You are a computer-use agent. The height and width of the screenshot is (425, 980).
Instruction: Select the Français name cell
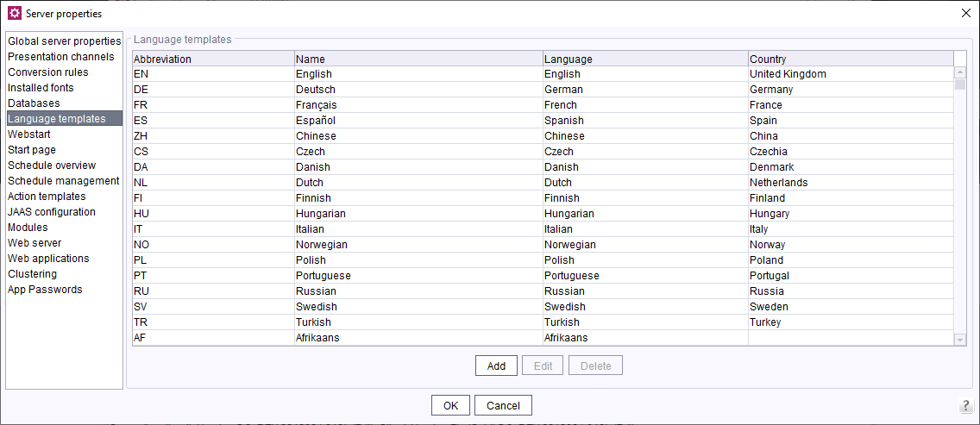pos(418,105)
